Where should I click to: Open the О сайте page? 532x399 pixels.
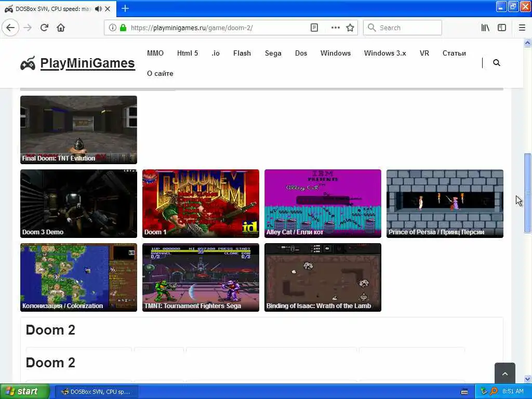point(160,74)
